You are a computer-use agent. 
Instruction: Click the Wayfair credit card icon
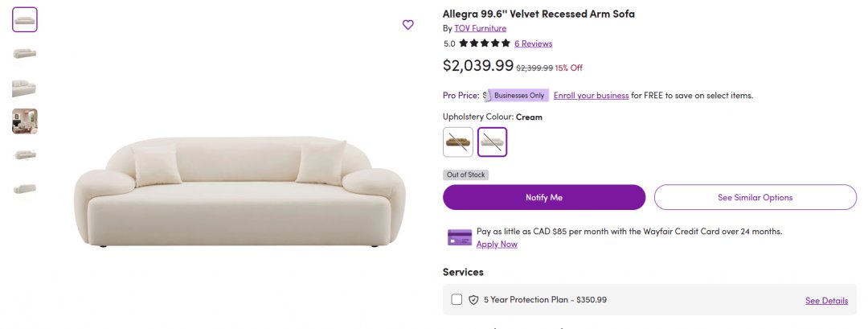[x=460, y=237]
